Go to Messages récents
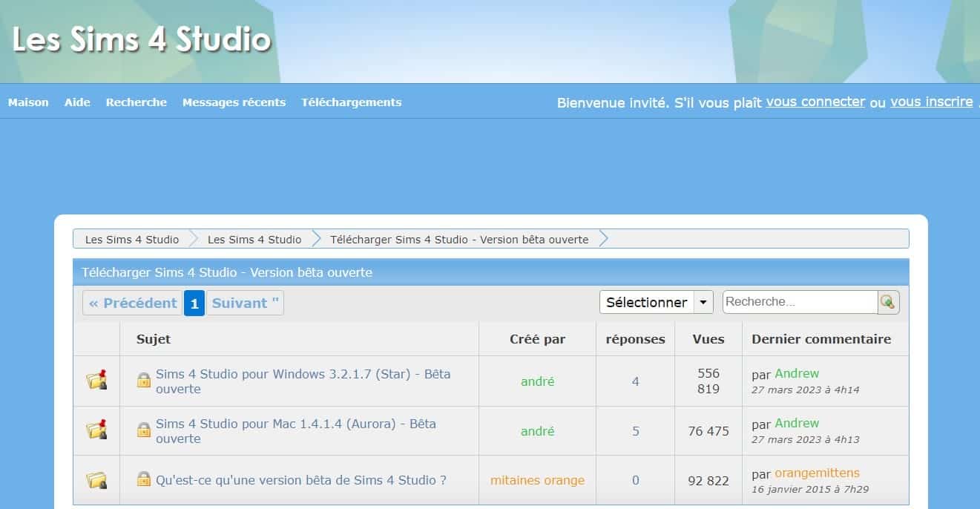Image resolution: width=980 pixels, height=509 pixels. point(234,102)
